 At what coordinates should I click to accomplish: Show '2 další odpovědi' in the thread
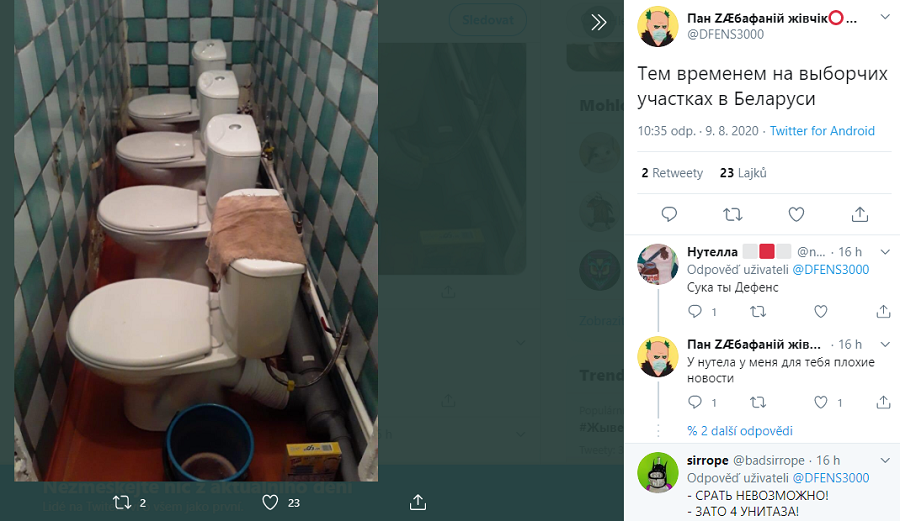(x=740, y=431)
